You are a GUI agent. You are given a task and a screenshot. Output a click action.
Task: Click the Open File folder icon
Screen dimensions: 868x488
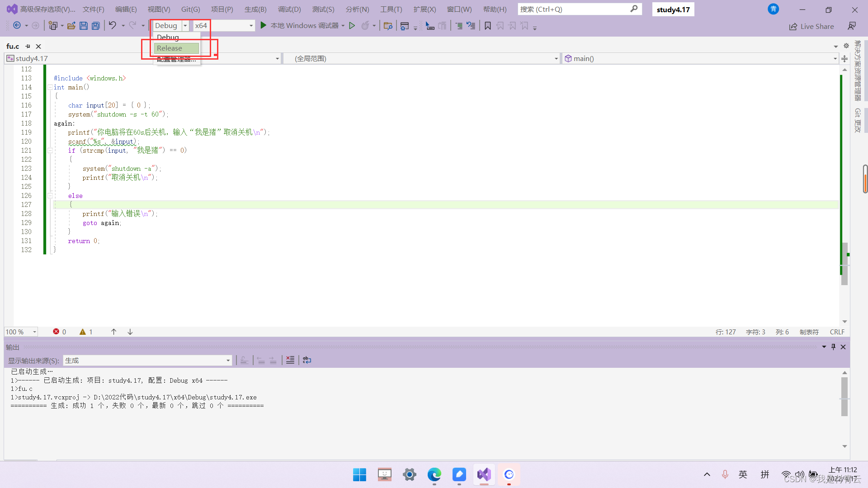coord(71,26)
